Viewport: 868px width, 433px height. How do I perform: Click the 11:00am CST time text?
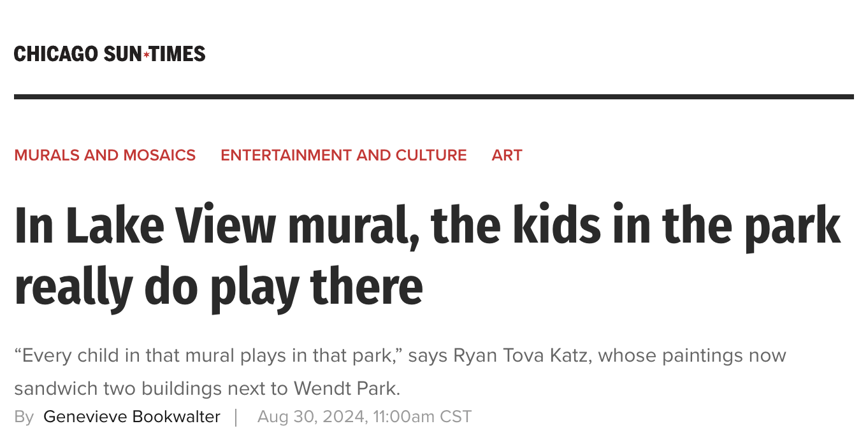click(x=423, y=417)
